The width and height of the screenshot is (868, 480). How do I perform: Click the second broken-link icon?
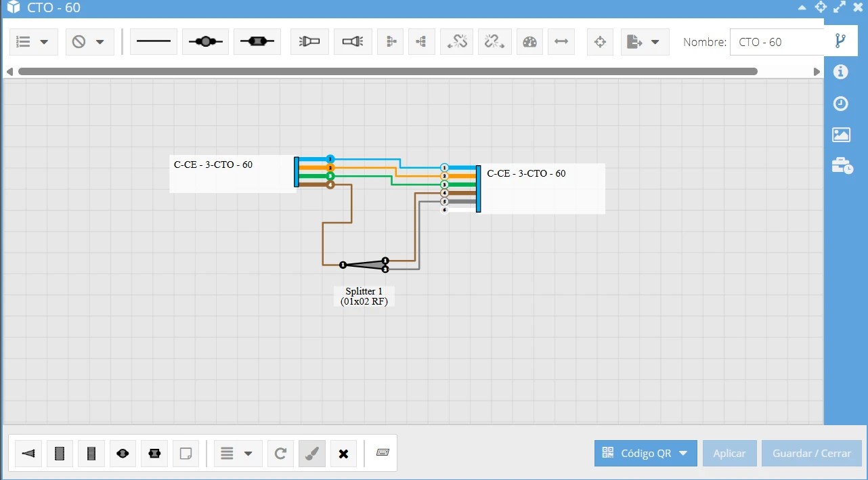coord(495,42)
